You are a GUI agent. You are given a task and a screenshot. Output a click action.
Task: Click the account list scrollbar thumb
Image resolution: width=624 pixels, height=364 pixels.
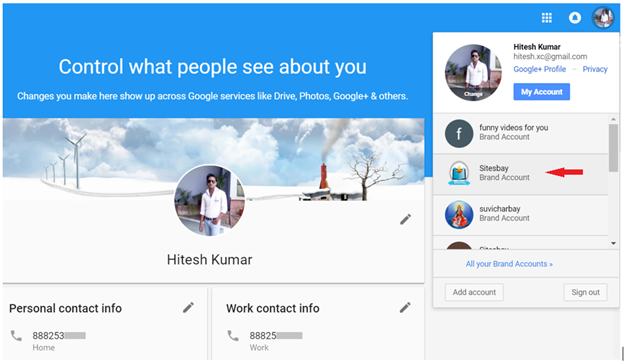pos(613,148)
